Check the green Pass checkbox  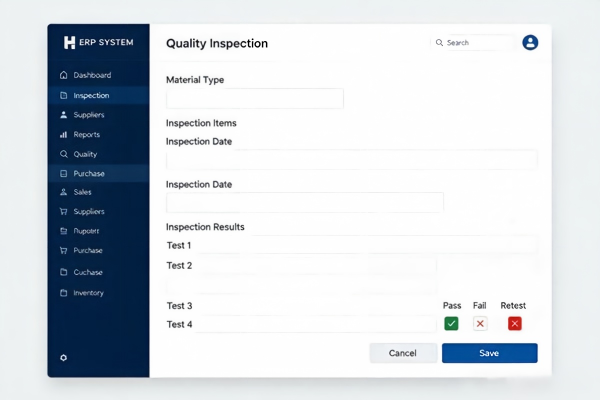tap(451, 323)
